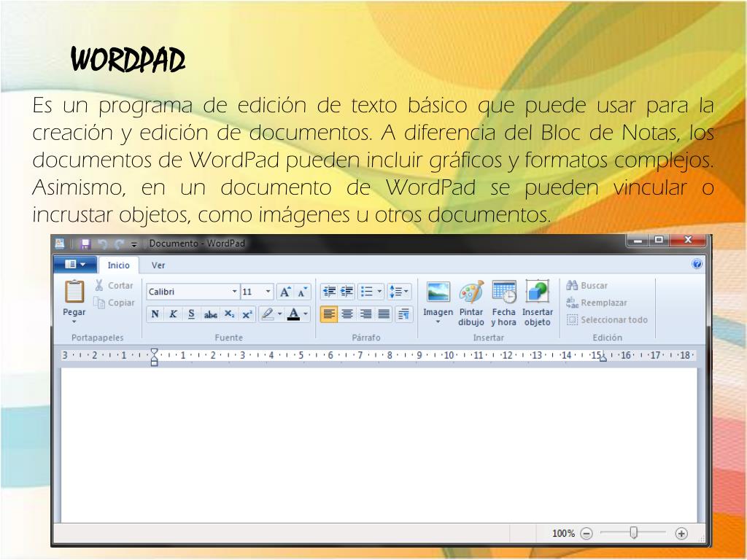This screenshot has height=560, width=747.
Task: Click the redo arrow in title bar
Action: (x=119, y=244)
